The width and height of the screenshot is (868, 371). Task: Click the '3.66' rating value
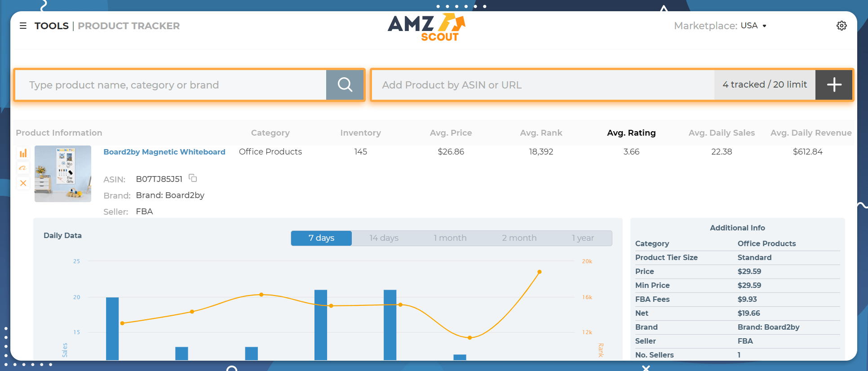tap(631, 152)
